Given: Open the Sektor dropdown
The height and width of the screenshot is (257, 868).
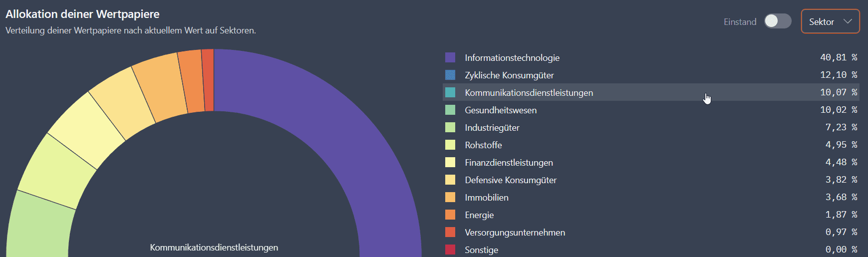Looking at the screenshot, I should 830,21.
